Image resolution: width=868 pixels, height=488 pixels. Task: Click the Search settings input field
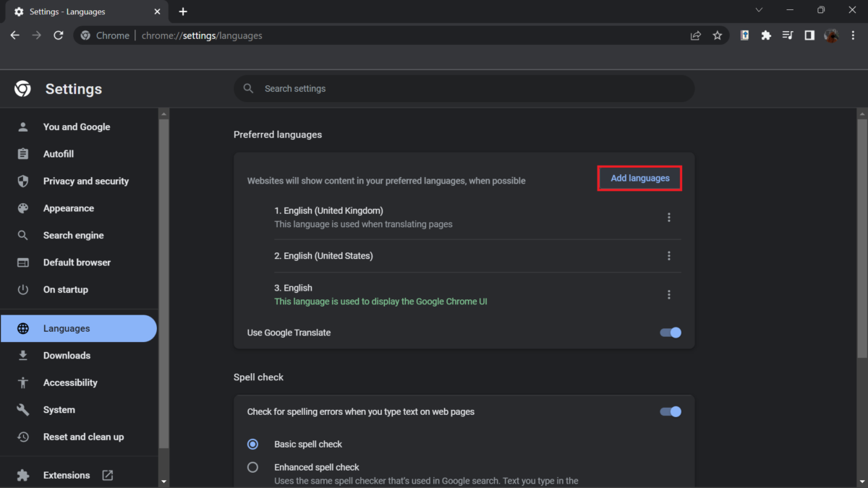tap(463, 88)
